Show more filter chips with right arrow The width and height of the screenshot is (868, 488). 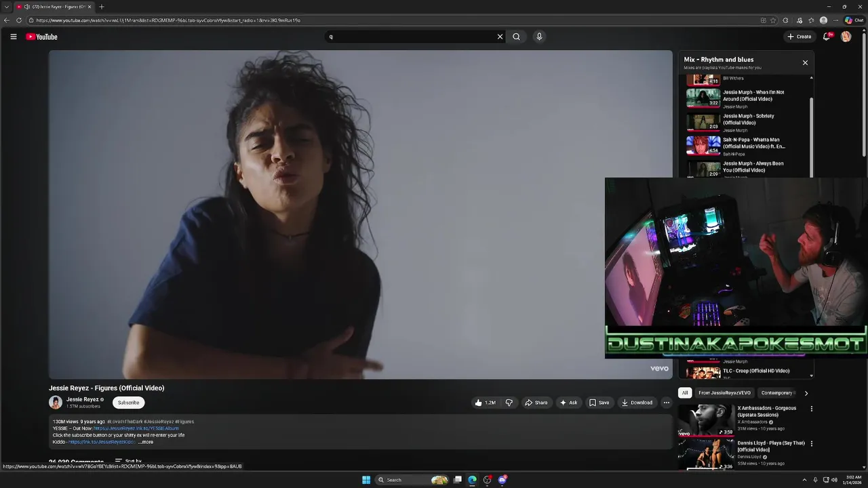pos(806,393)
